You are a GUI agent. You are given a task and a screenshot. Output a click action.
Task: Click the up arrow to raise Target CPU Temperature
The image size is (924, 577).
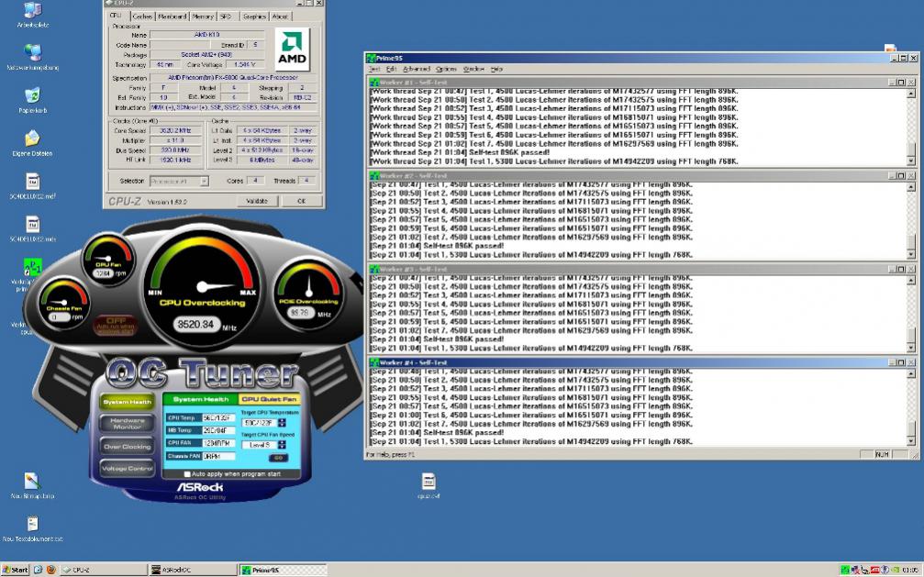(x=284, y=419)
